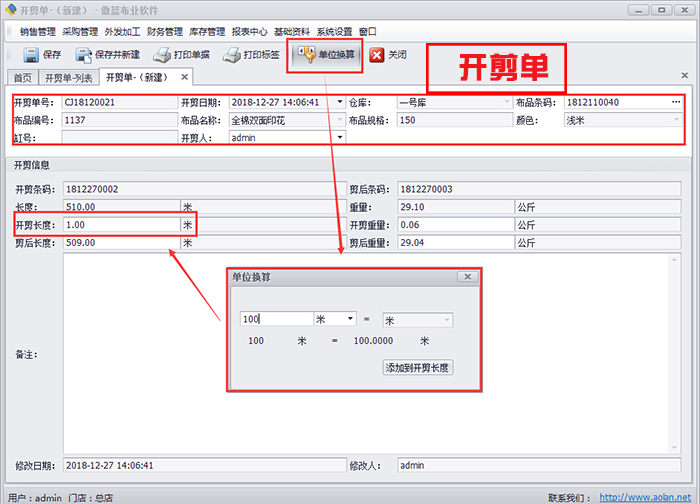This screenshot has height=504, width=700.
Task: Click the 添加到开剪长度 button
Action: tap(418, 367)
